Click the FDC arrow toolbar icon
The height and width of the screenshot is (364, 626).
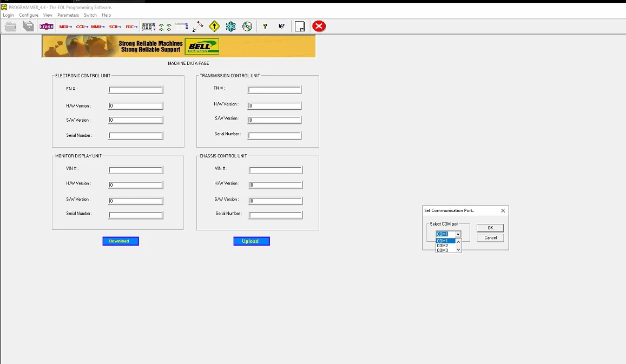tap(131, 27)
